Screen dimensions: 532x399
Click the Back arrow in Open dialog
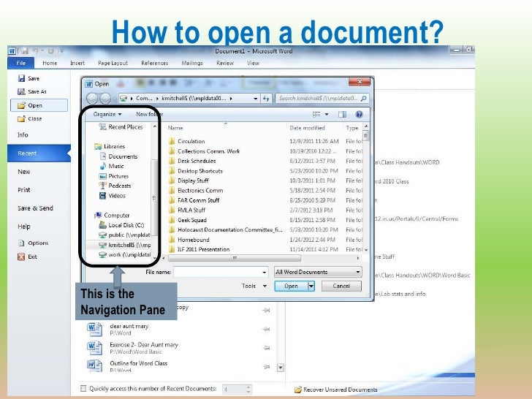click(91, 99)
